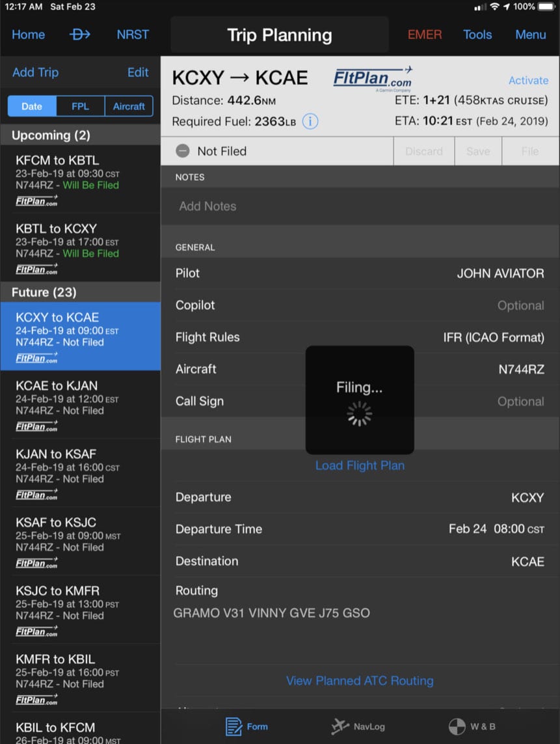560x744 pixels.
Task: Open Departure Time Feb 24 08:00 picker
Action: 360,529
